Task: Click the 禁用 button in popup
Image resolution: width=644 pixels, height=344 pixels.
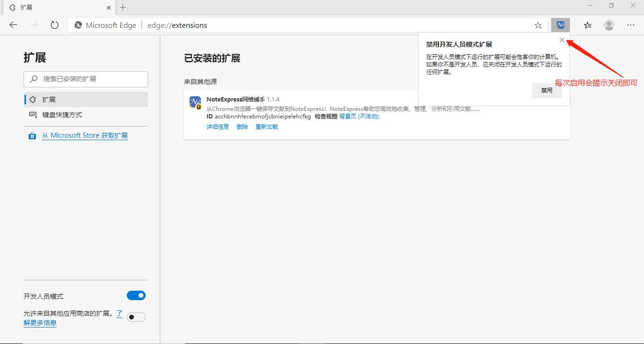Action: [547, 91]
